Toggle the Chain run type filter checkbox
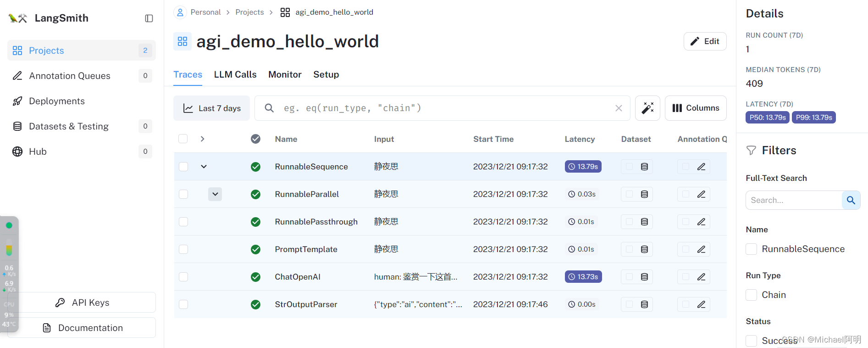The image size is (868, 348). pos(751,295)
